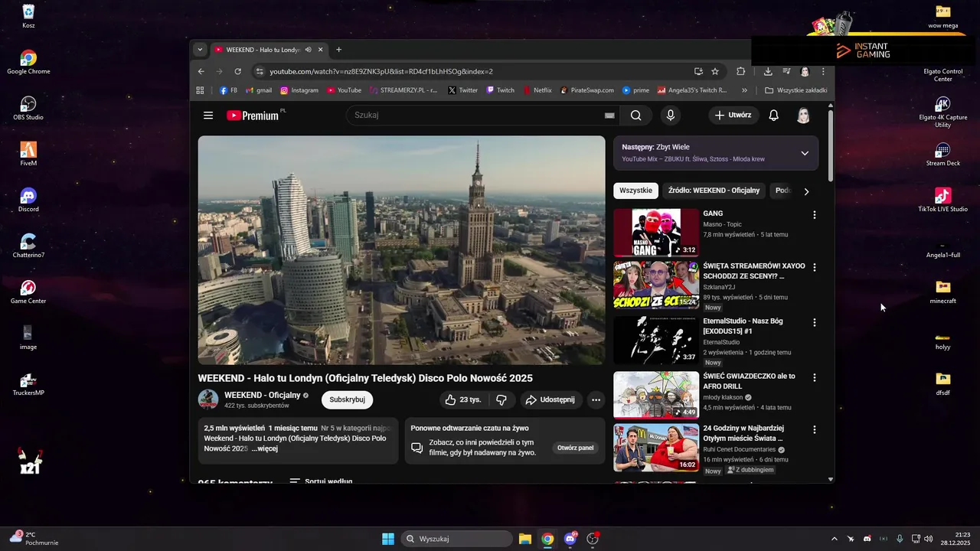Open Discord from taskbar

[570, 539]
